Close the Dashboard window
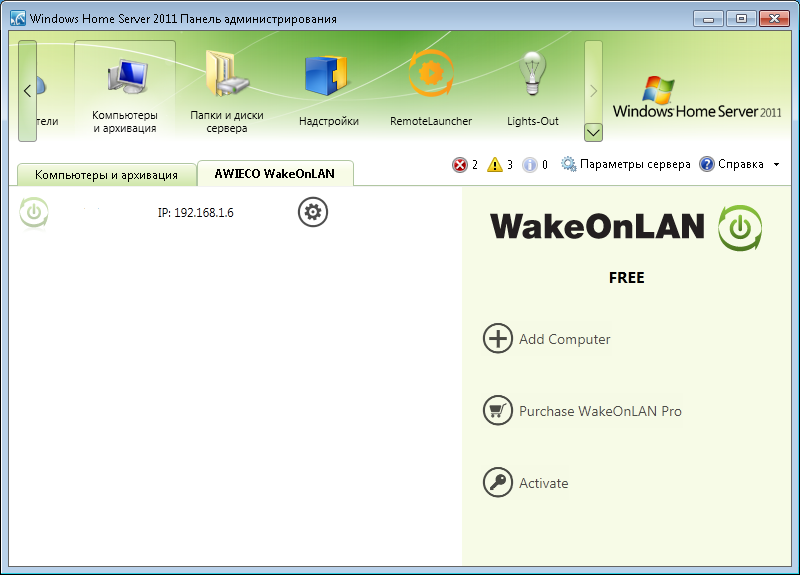 774,19
